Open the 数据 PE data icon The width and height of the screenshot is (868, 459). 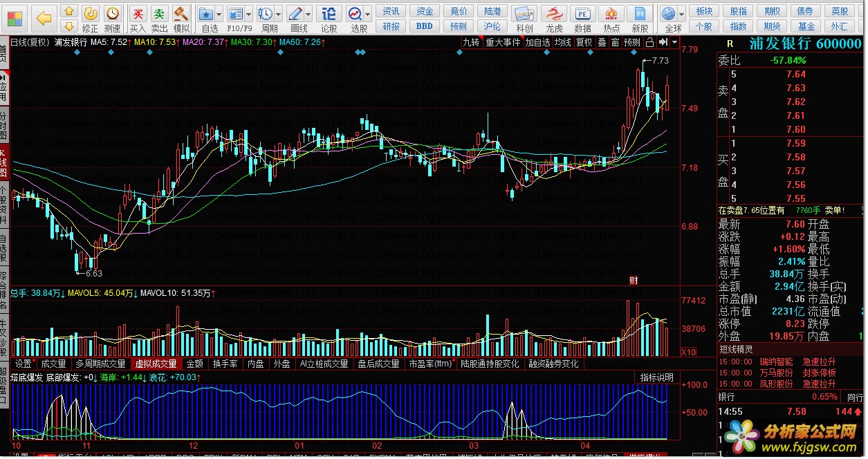tap(583, 18)
